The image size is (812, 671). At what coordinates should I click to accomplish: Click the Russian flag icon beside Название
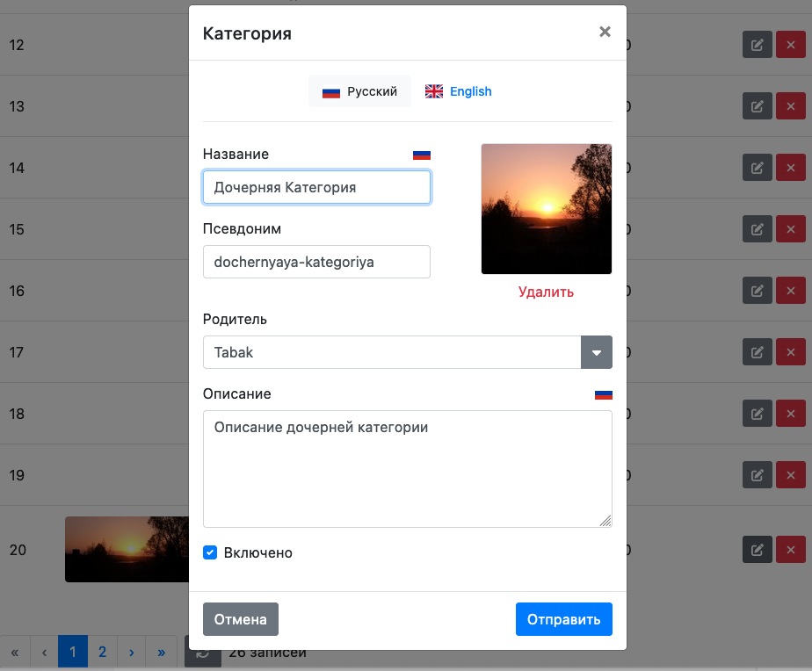[x=422, y=155]
